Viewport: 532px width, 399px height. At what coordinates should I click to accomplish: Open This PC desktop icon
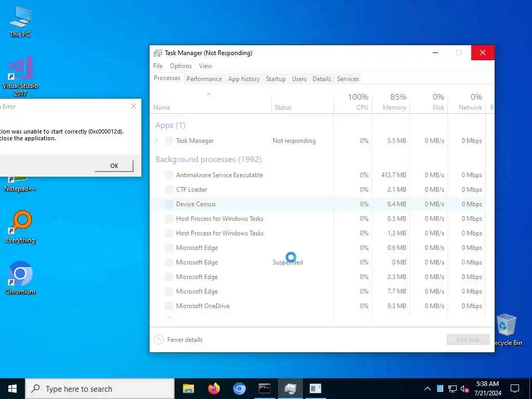(x=20, y=21)
